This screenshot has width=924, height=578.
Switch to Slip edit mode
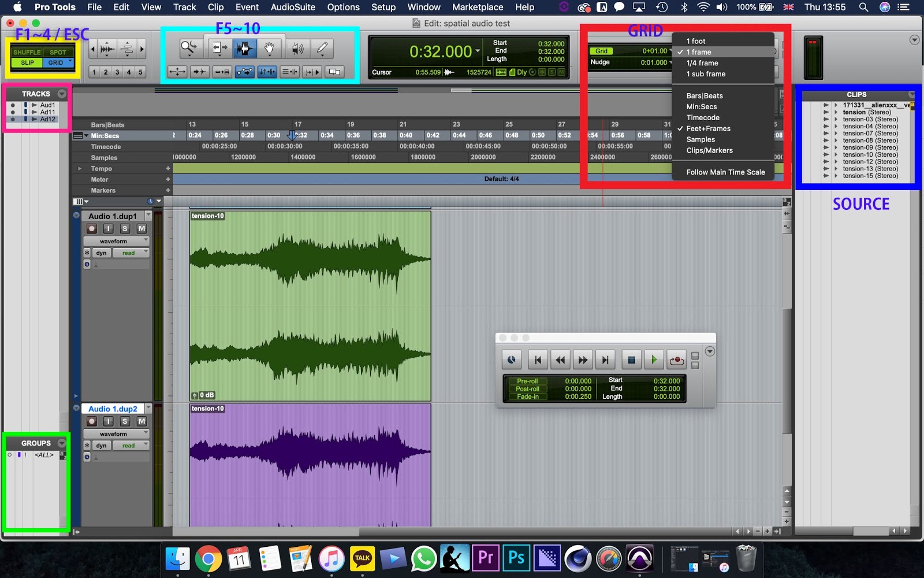pyautogui.click(x=26, y=62)
